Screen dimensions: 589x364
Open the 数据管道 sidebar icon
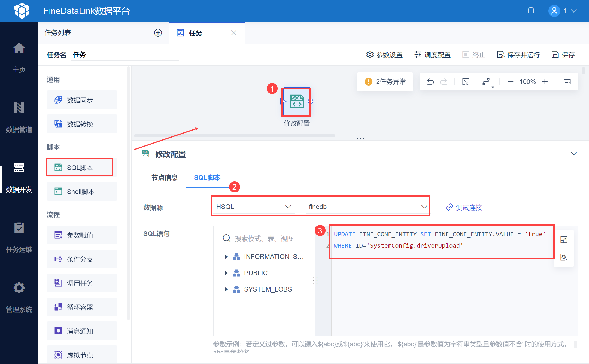point(19,108)
